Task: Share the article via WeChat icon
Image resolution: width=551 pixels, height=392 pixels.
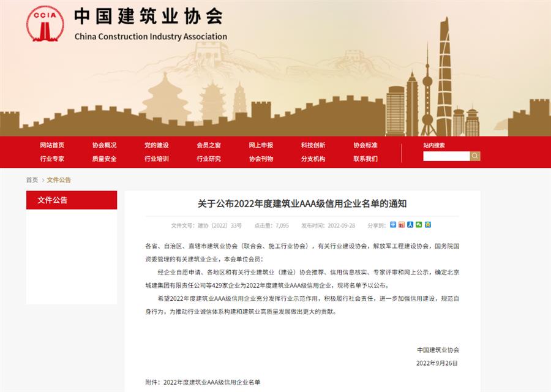Action: tap(418, 225)
